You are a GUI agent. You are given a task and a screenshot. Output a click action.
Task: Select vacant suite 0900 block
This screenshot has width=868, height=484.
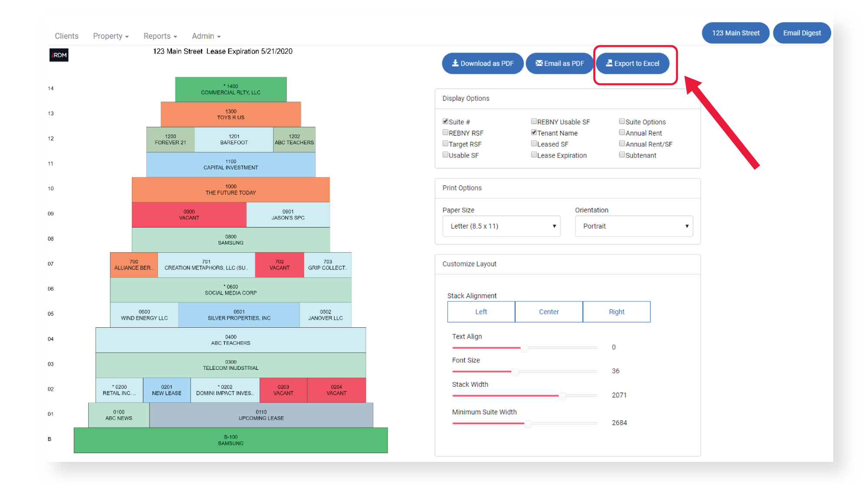pyautogui.click(x=189, y=215)
